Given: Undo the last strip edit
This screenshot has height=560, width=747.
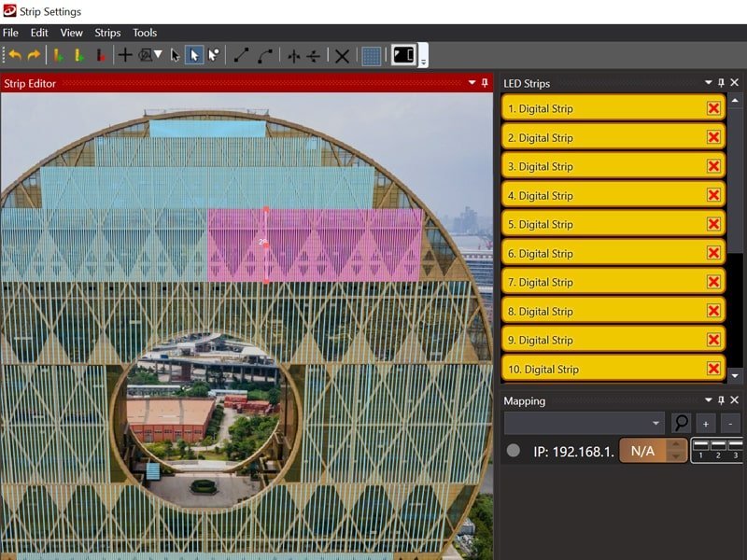Looking at the screenshot, I should (x=15, y=55).
